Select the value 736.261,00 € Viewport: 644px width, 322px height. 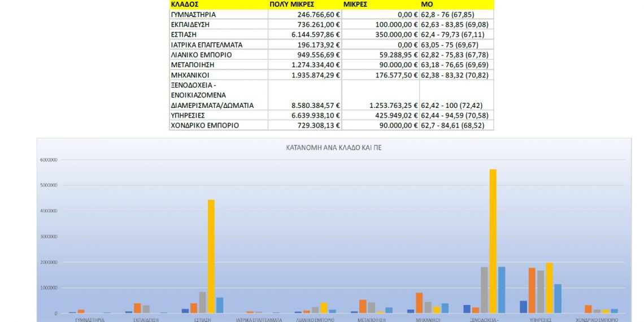pyautogui.click(x=320, y=25)
